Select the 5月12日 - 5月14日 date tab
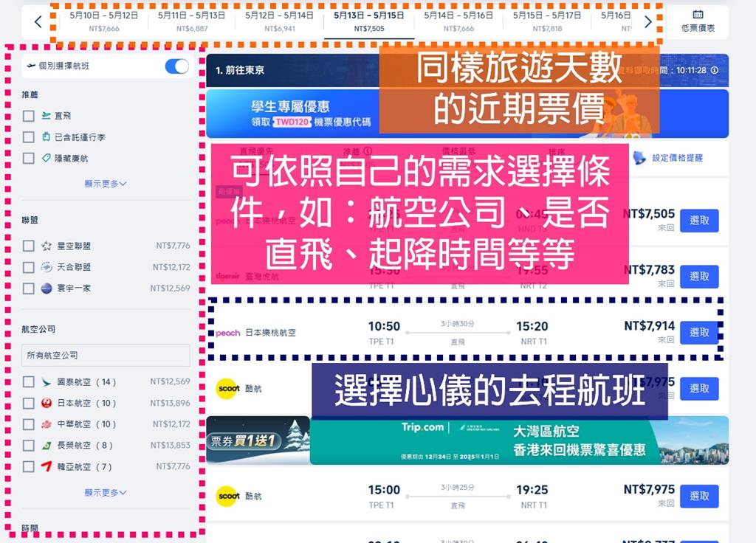The height and width of the screenshot is (543, 756). tap(279, 21)
